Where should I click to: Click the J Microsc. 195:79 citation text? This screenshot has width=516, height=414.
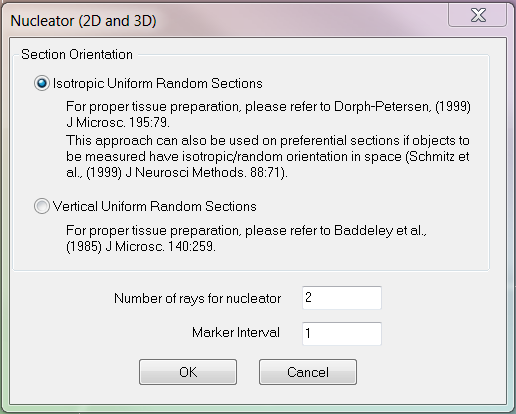click(x=118, y=122)
